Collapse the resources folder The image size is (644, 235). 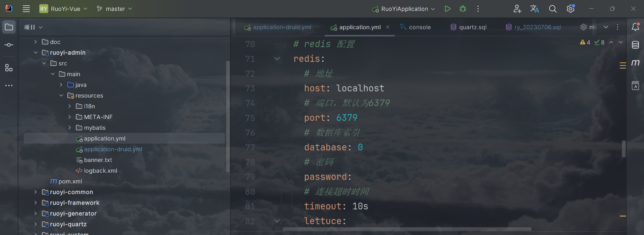(61, 96)
